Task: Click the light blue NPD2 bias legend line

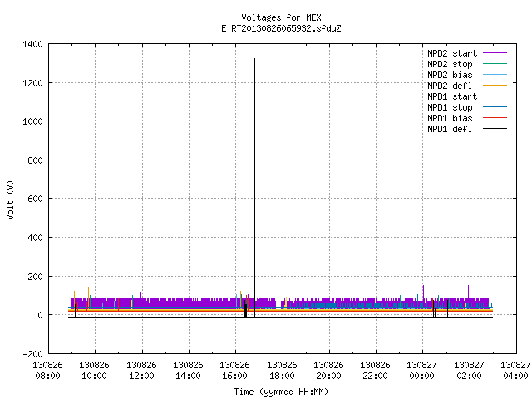Action: (x=495, y=74)
